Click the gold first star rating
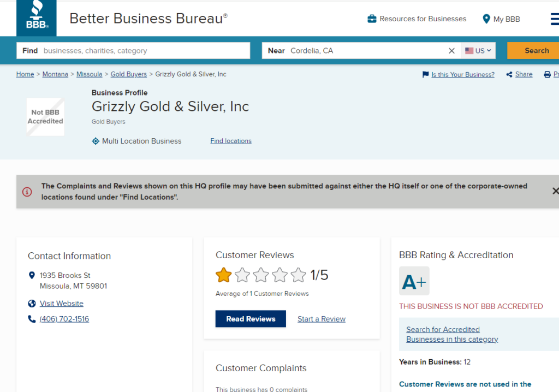The width and height of the screenshot is (559, 392). (223, 275)
